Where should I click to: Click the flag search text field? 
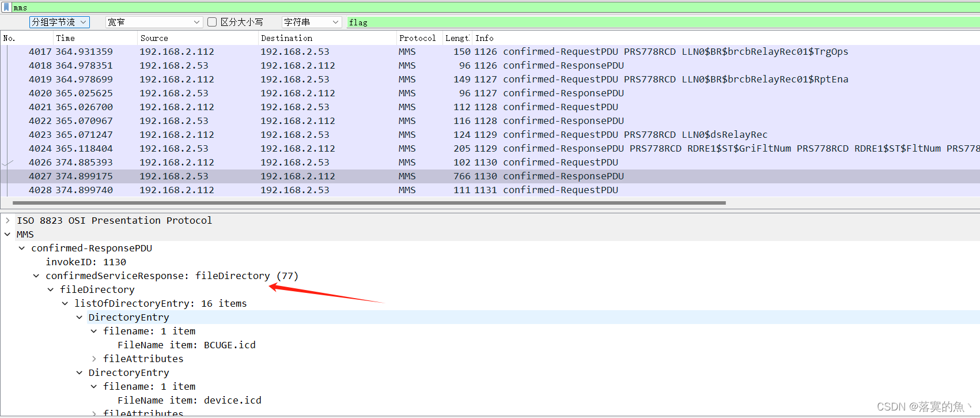point(663,22)
